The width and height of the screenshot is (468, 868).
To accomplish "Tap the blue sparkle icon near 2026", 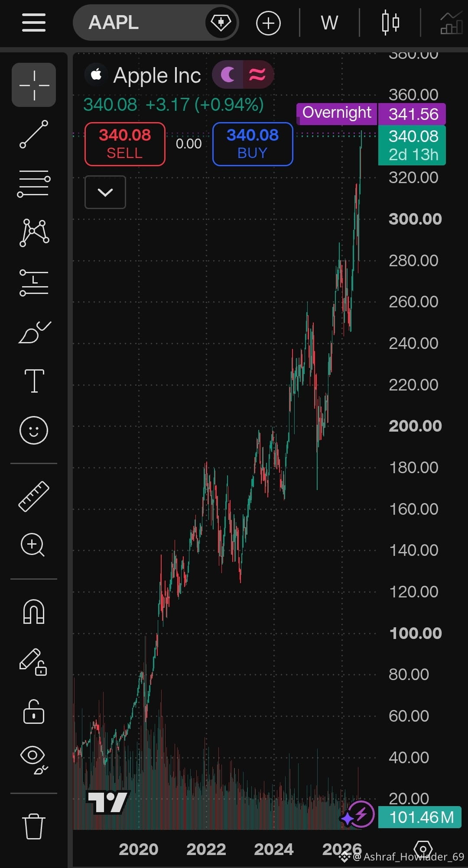I will click(347, 818).
